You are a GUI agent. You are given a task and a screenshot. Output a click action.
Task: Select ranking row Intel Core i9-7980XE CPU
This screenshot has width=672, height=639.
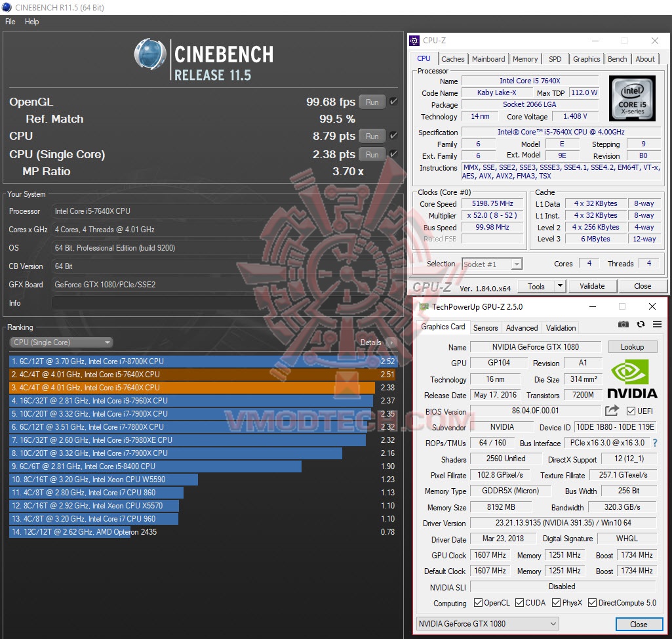tap(204, 440)
